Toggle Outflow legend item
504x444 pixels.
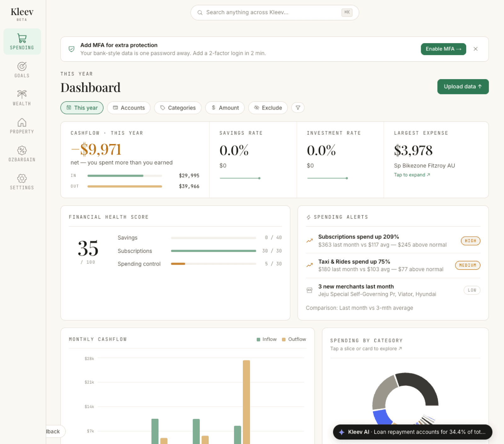[294, 339]
